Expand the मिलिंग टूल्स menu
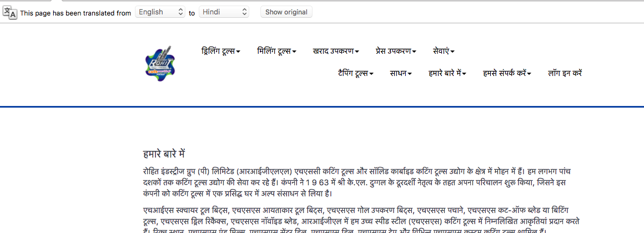The height and width of the screenshot is (233, 644). [x=277, y=51]
